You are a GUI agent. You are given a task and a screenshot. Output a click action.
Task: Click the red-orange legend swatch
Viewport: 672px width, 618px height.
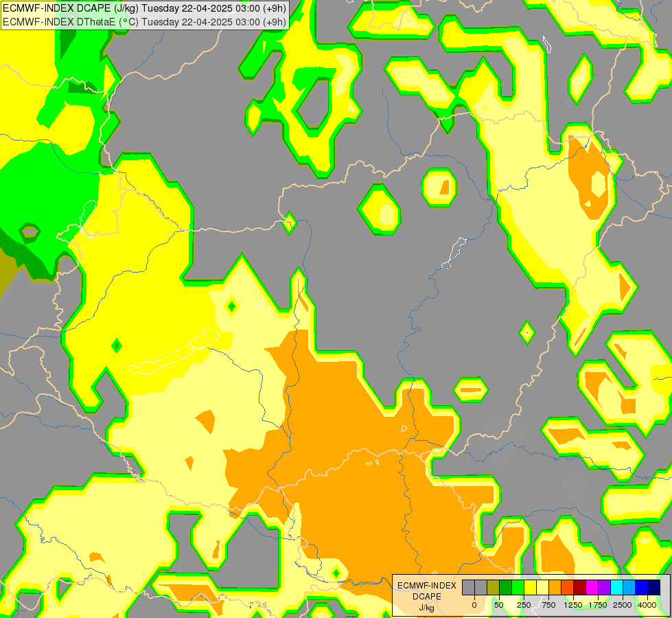[x=568, y=588]
